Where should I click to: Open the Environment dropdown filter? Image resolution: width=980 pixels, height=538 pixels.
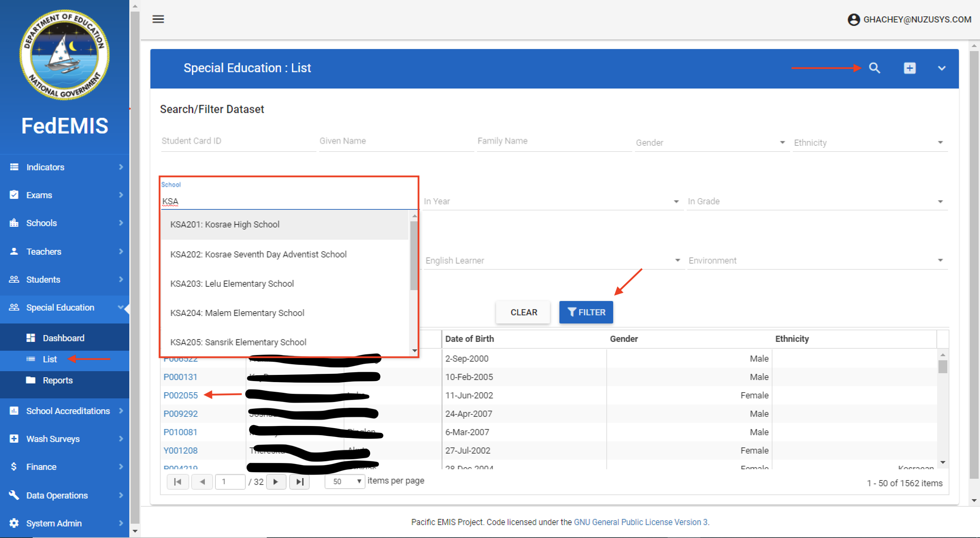[816, 260]
